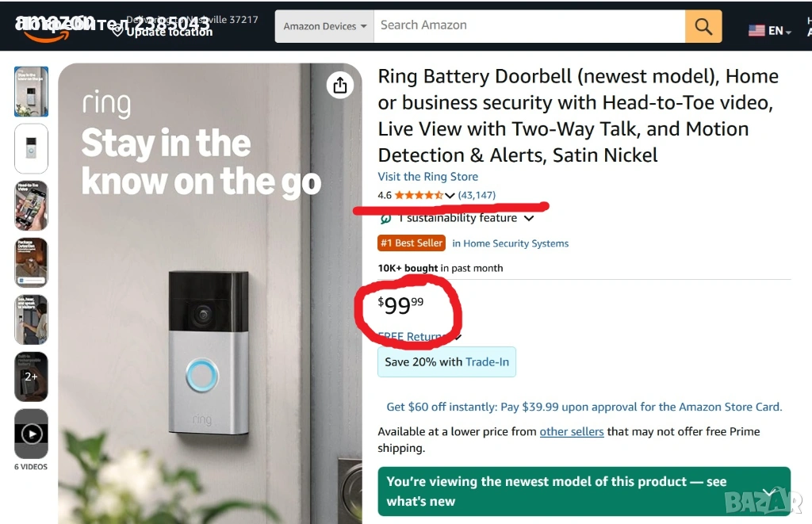Click the share icon on product image
812x524 pixels.
point(340,85)
